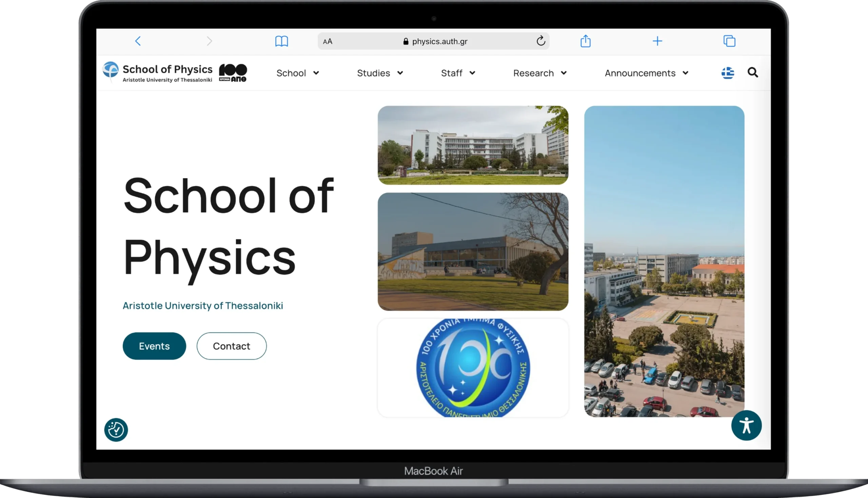This screenshot has width=868, height=498.
Task: Expand the Announcements menu chevron
Action: [685, 73]
